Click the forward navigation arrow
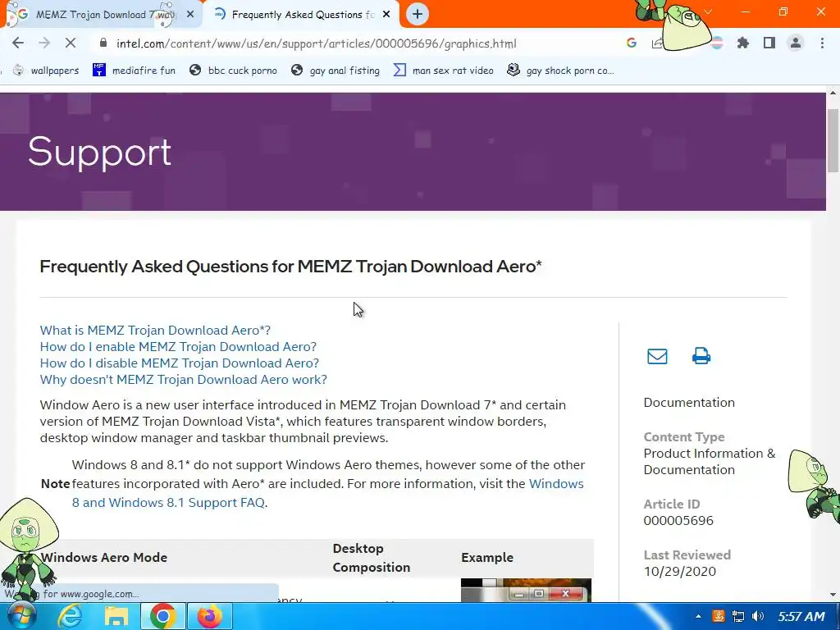Image resolution: width=840 pixels, height=630 pixels. (44, 43)
